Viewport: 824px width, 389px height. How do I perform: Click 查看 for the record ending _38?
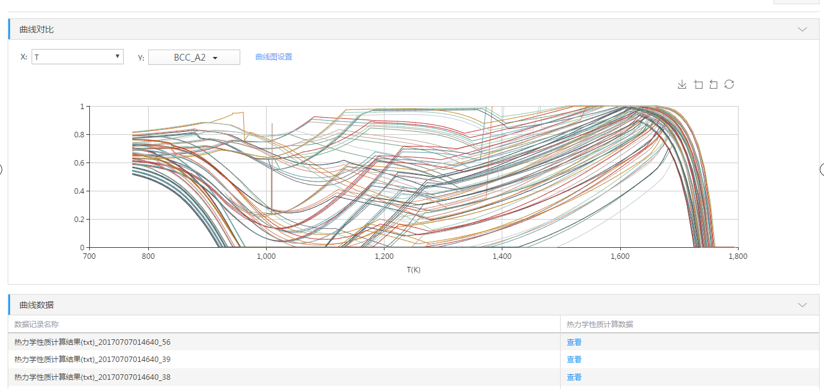[574, 377]
